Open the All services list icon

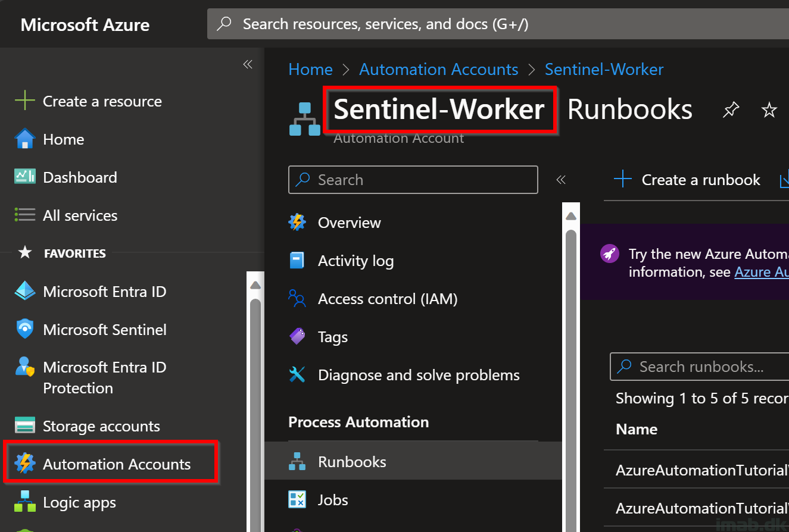click(24, 215)
